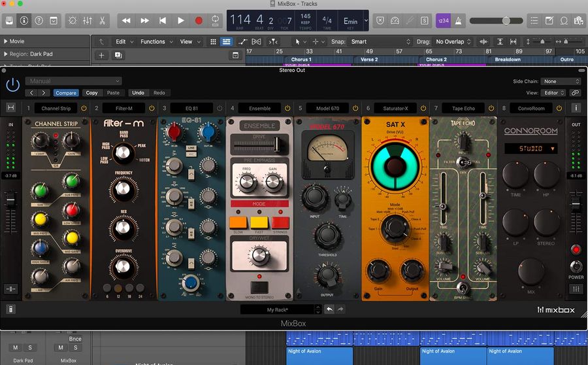The width and height of the screenshot is (588, 365).
Task: Click the previous preset arrow
Action: 31,93
